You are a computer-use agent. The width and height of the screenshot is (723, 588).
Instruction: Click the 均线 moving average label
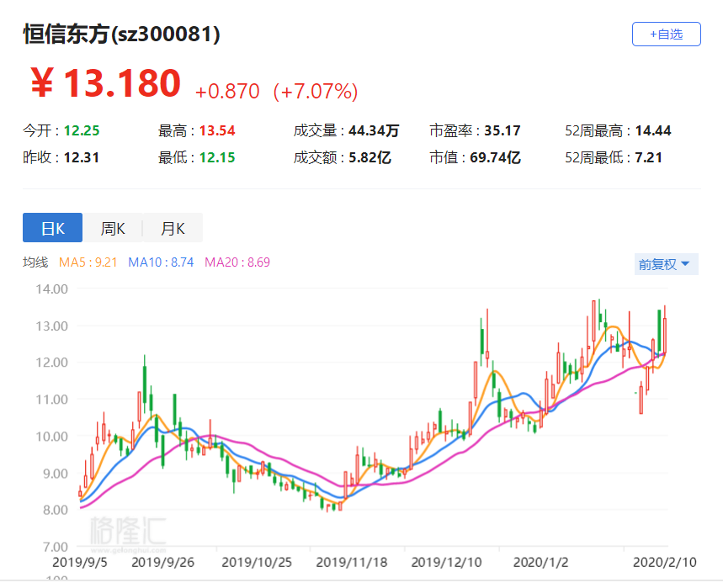click(x=35, y=262)
